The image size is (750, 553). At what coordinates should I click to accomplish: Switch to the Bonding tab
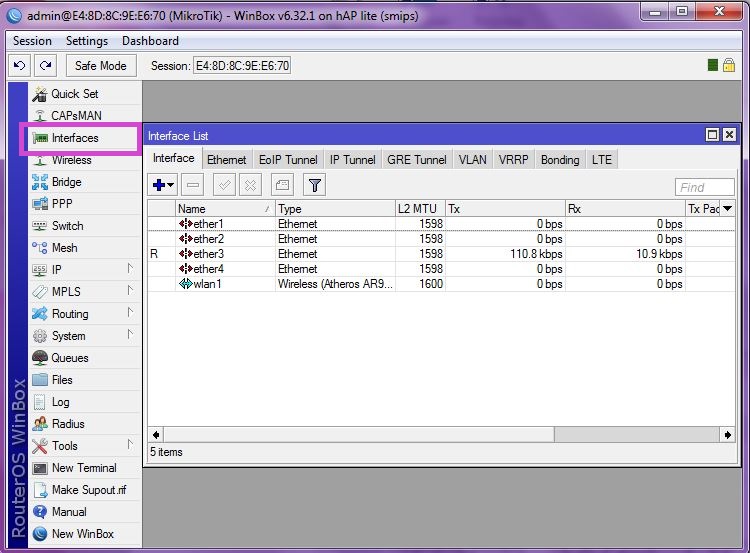[560, 160]
